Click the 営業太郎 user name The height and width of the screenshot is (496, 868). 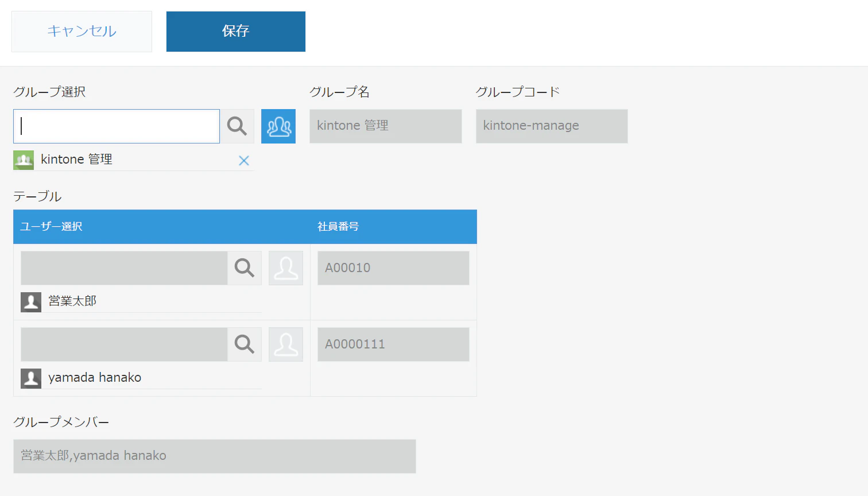[72, 301]
